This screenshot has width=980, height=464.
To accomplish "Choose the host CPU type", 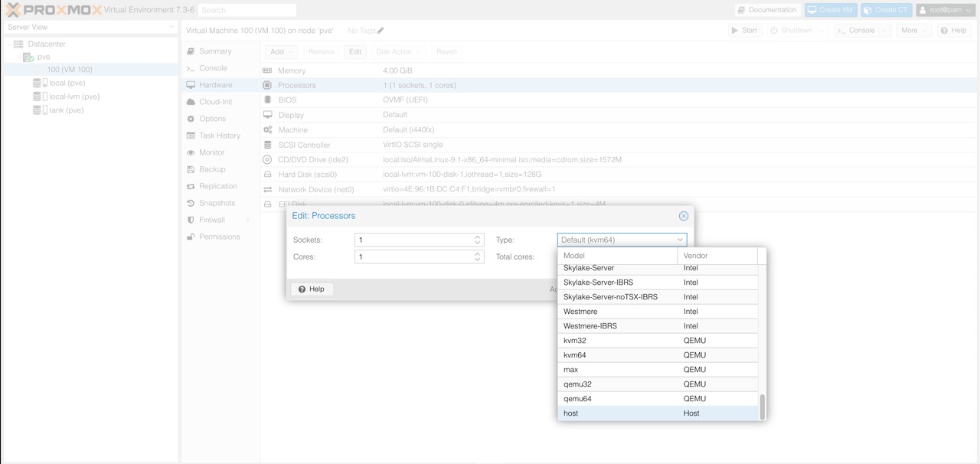I will 658,413.
